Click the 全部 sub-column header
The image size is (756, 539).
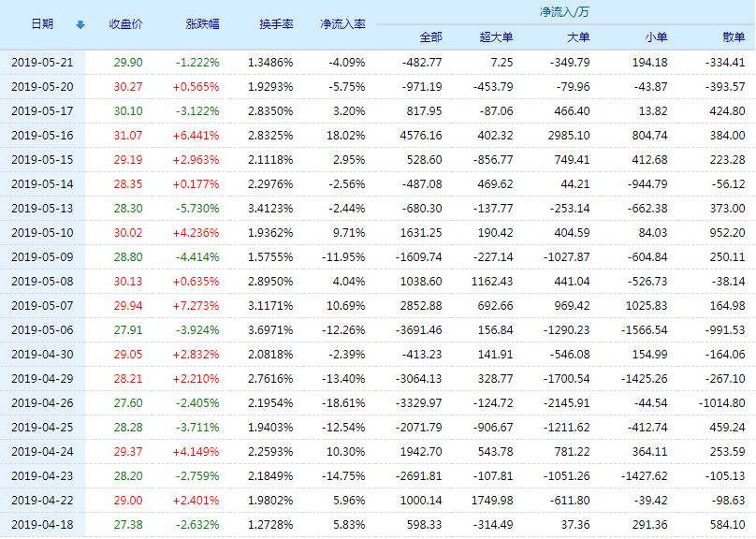pyautogui.click(x=430, y=37)
